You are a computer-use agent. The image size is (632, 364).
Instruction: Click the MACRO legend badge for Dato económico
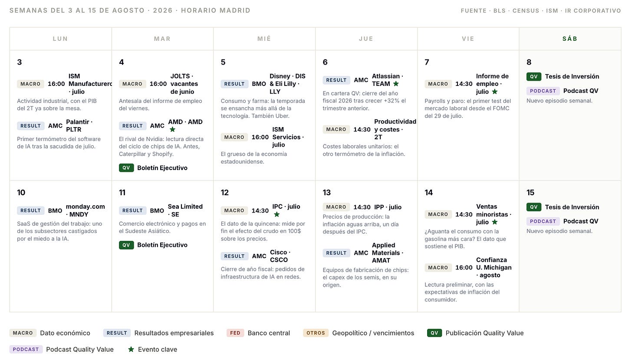[x=23, y=333]
